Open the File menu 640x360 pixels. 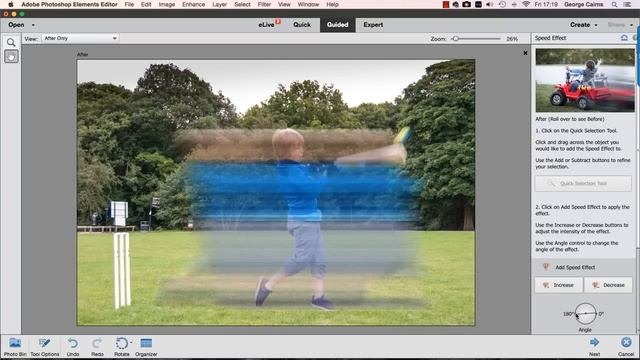(x=129, y=4)
